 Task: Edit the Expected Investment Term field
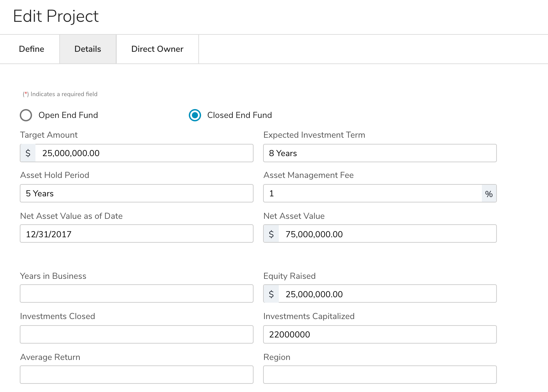[380, 153]
